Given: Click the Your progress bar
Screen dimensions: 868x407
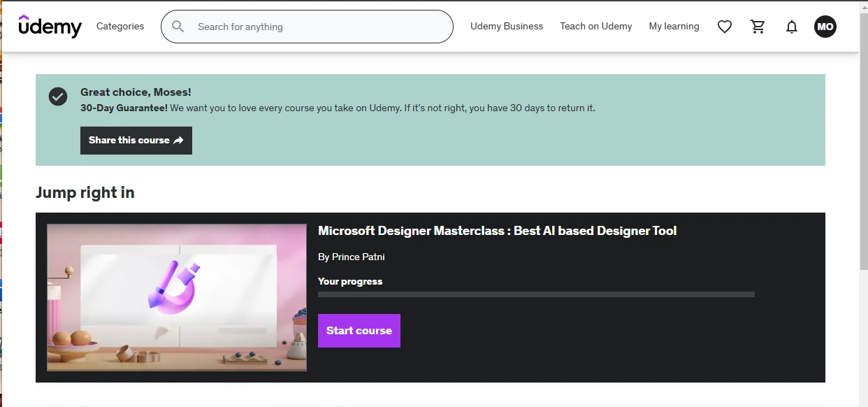Looking at the screenshot, I should pos(536,294).
